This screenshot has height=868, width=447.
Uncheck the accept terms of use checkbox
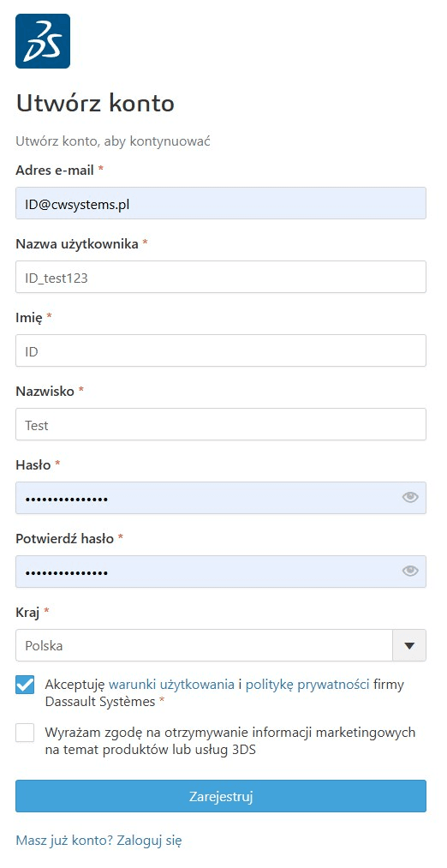pos(25,685)
